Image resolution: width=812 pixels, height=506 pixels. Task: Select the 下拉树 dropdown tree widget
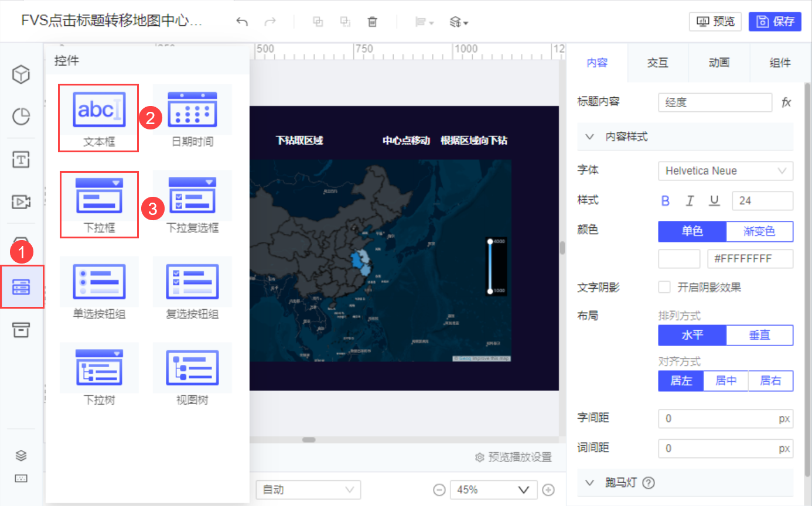(99, 376)
